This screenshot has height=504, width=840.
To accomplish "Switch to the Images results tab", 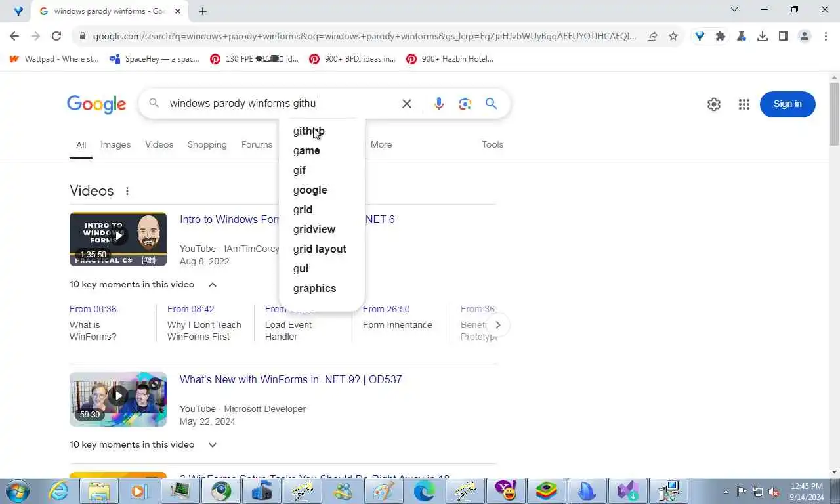I will click(115, 145).
